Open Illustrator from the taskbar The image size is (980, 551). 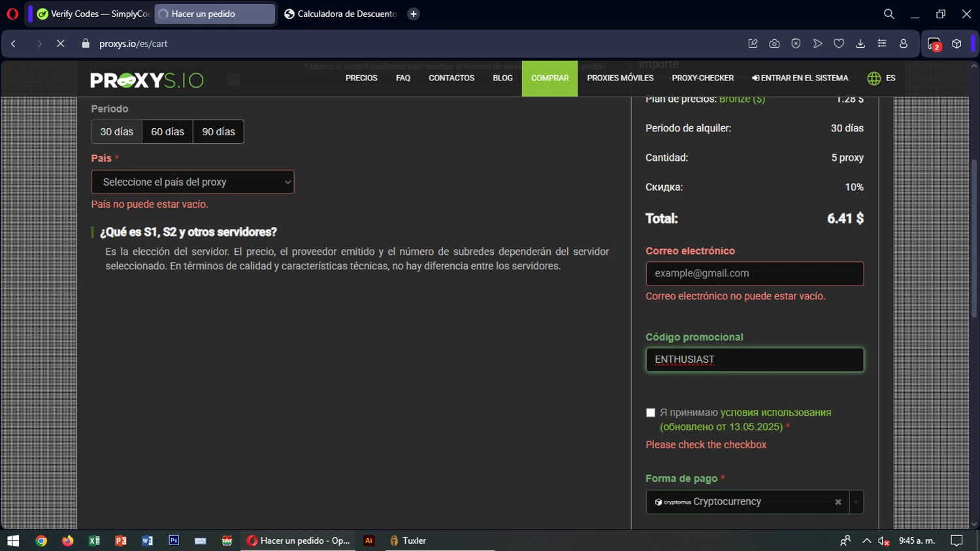369,541
